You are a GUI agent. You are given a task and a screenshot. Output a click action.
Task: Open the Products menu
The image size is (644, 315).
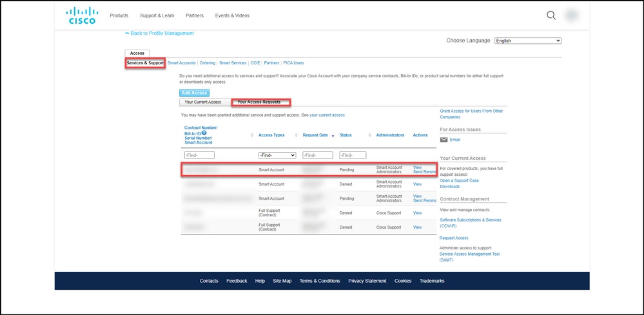119,15
